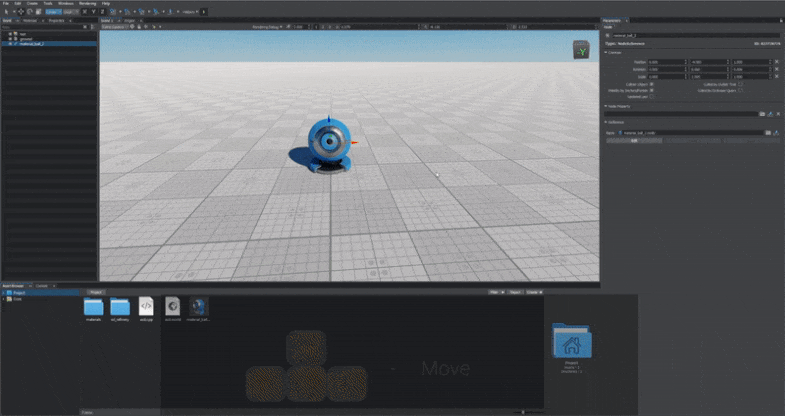
Task: Open the Rendering menu
Action: point(84,3)
